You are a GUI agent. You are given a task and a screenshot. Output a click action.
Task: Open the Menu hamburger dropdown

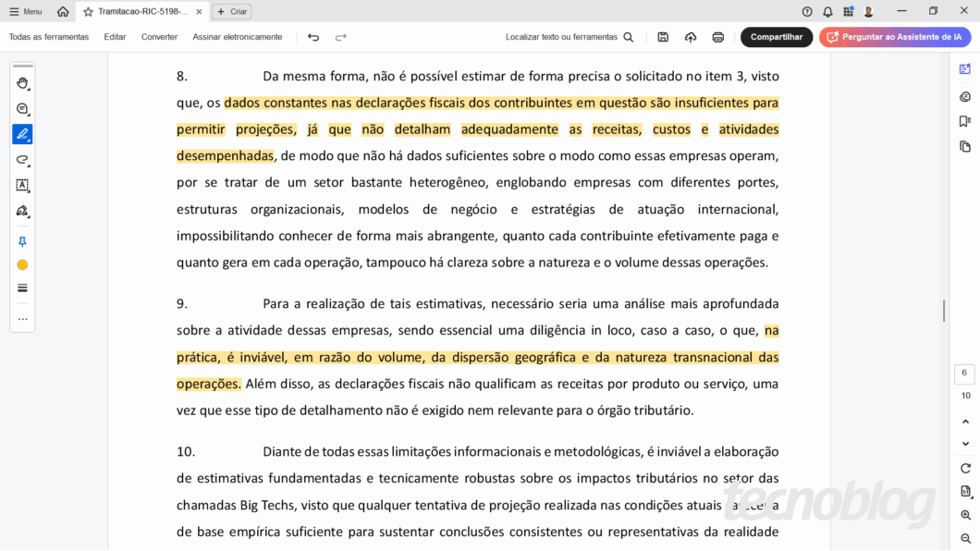(x=25, y=12)
